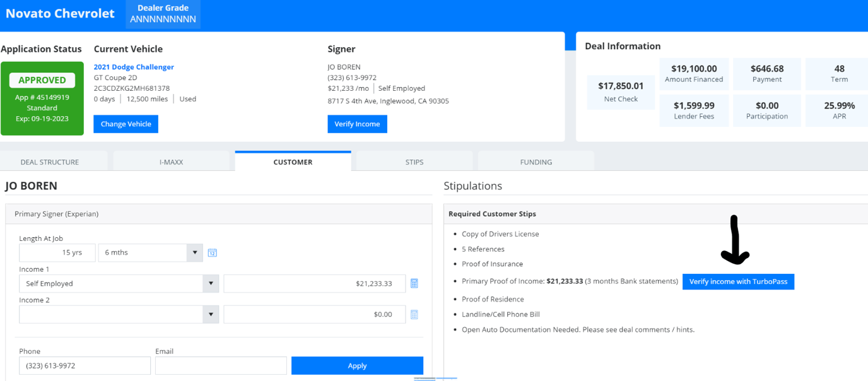Select the Payment amount tile
This screenshot has height=381, width=868.
point(766,74)
